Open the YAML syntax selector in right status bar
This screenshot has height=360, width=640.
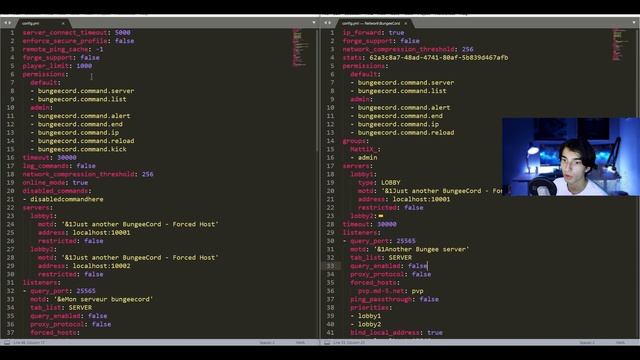(x=620, y=342)
